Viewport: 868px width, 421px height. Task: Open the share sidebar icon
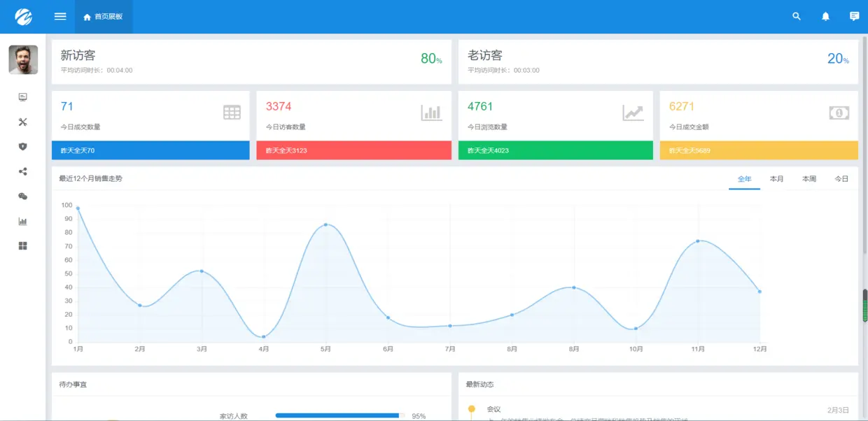click(22, 171)
